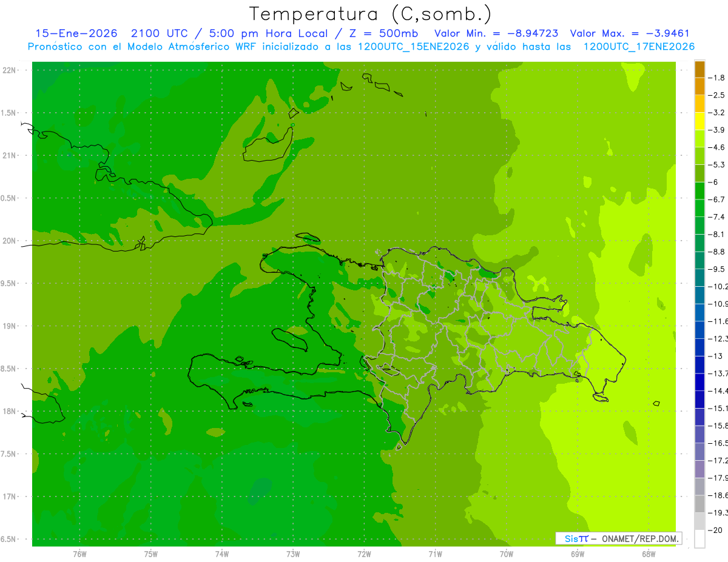The image size is (728, 562).
Task: Click the "68W" longitude label
Action: pos(649,554)
